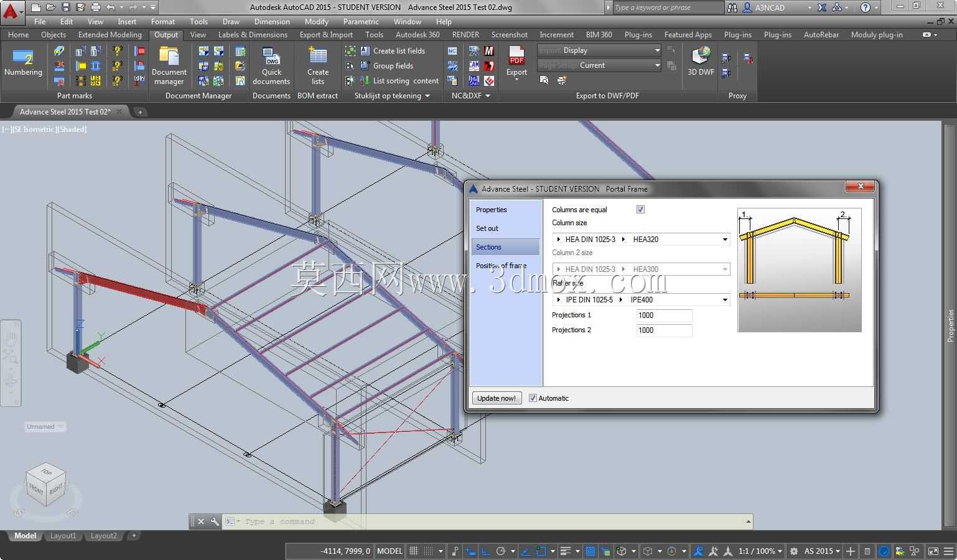Switch to the Home ribbon tab
This screenshot has width=957, height=560.
(18, 35)
